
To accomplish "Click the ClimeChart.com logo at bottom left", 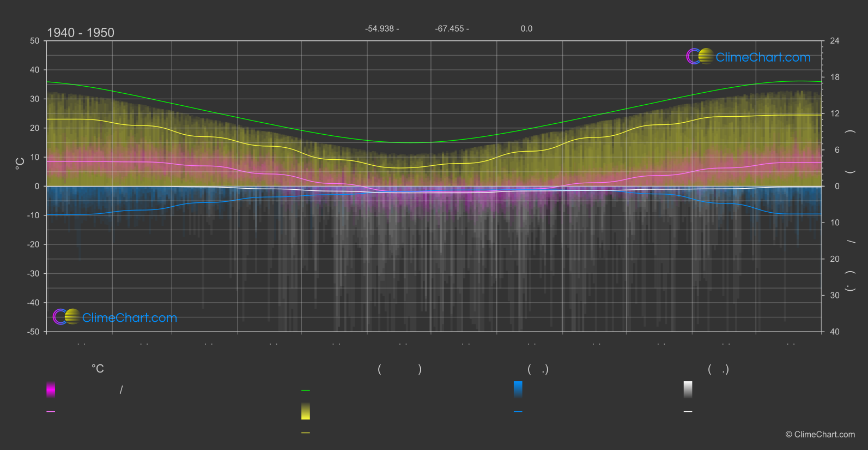I will [115, 317].
